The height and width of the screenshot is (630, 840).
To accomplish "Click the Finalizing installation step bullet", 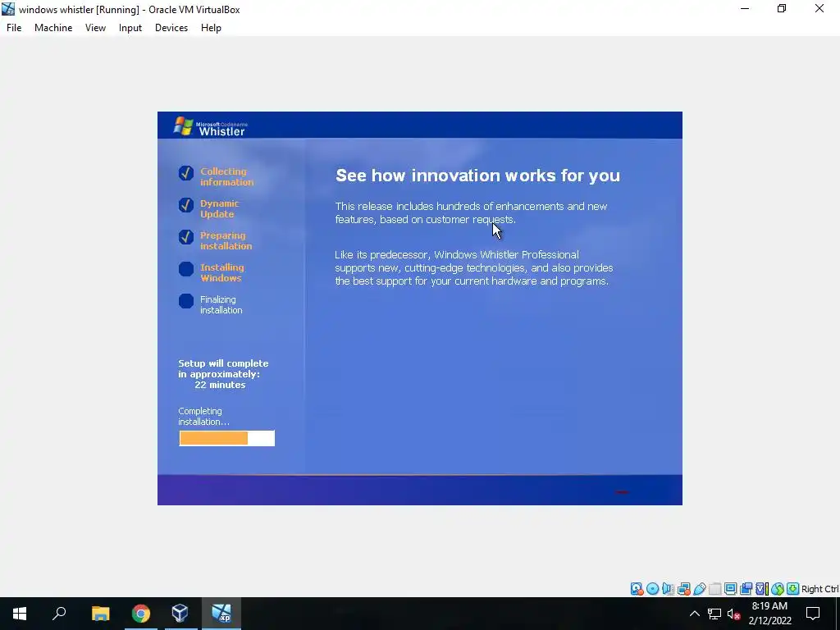I will [186, 301].
